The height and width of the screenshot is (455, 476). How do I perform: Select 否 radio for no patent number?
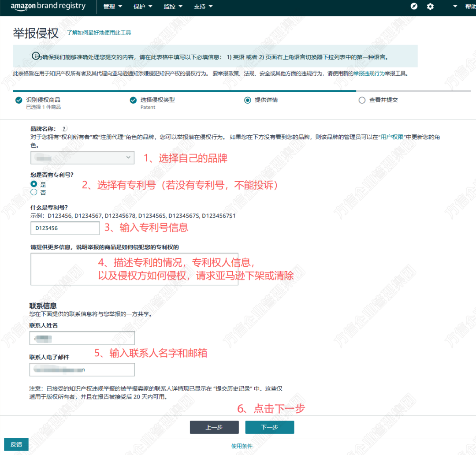point(34,192)
